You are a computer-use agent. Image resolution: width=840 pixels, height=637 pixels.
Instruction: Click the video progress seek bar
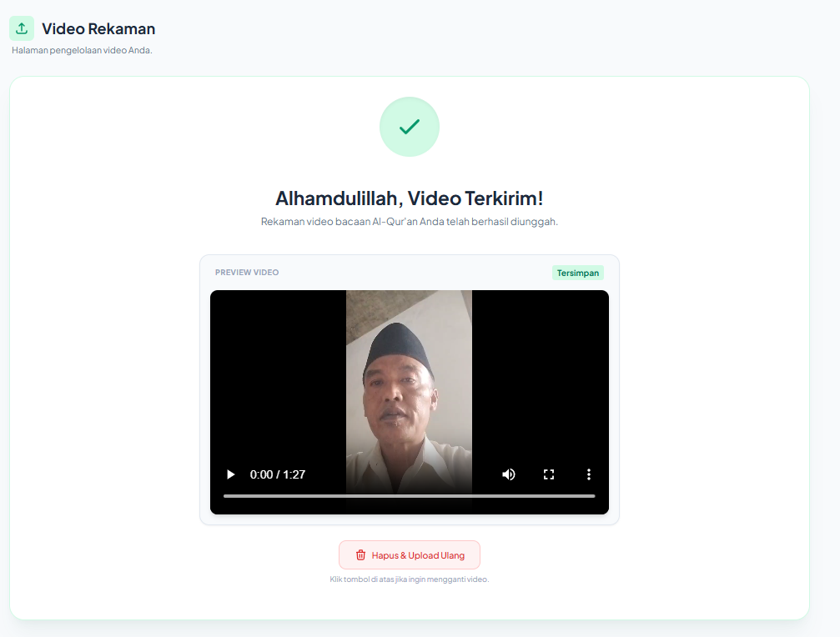[409, 496]
